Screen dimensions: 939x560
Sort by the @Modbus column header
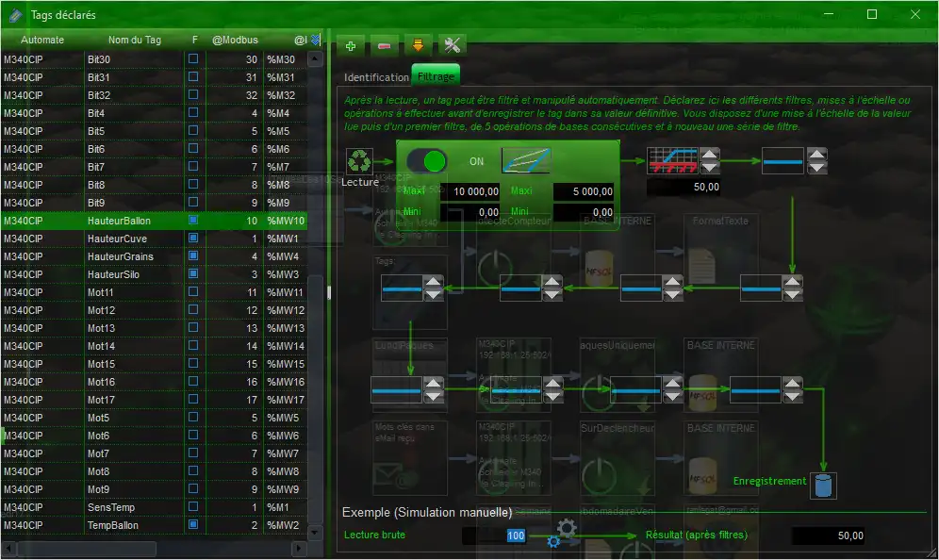[x=235, y=41]
